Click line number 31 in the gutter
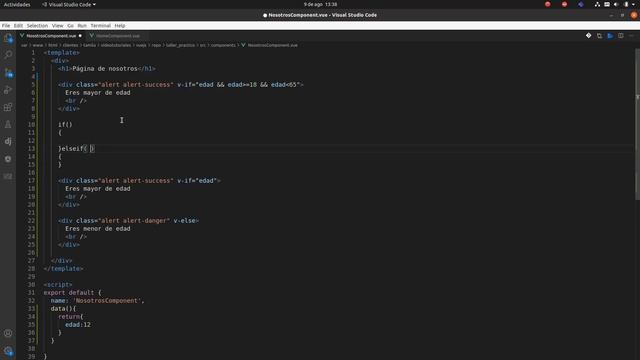This screenshot has width=640, height=360. (x=31, y=293)
